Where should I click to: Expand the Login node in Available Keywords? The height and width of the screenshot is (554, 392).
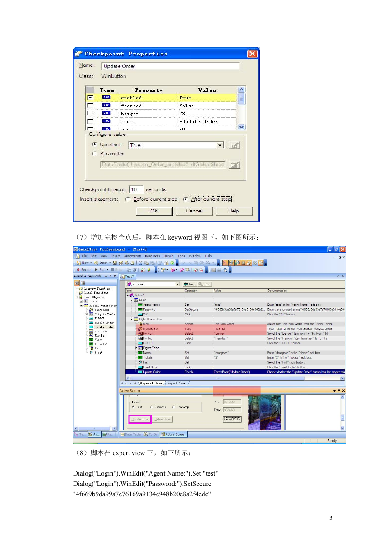(x=82, y=301)
